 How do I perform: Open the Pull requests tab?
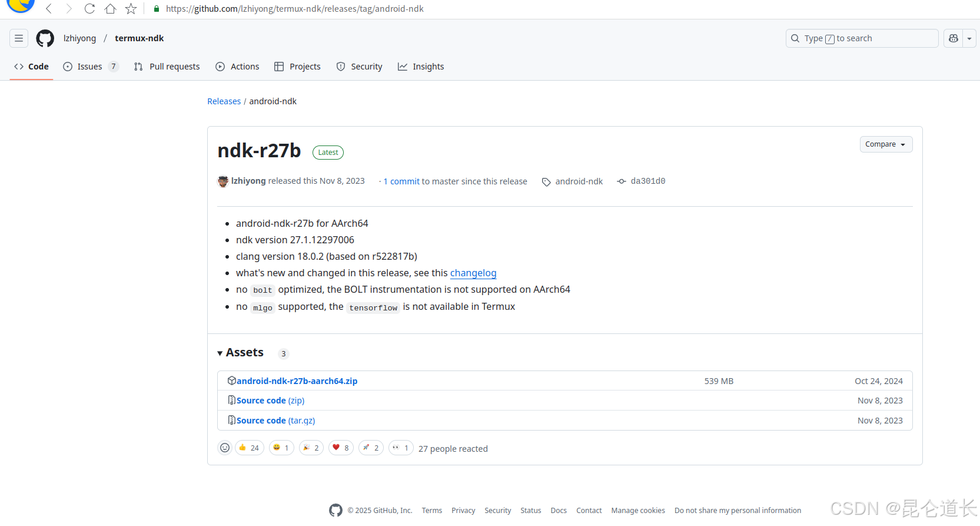(167, 67)
